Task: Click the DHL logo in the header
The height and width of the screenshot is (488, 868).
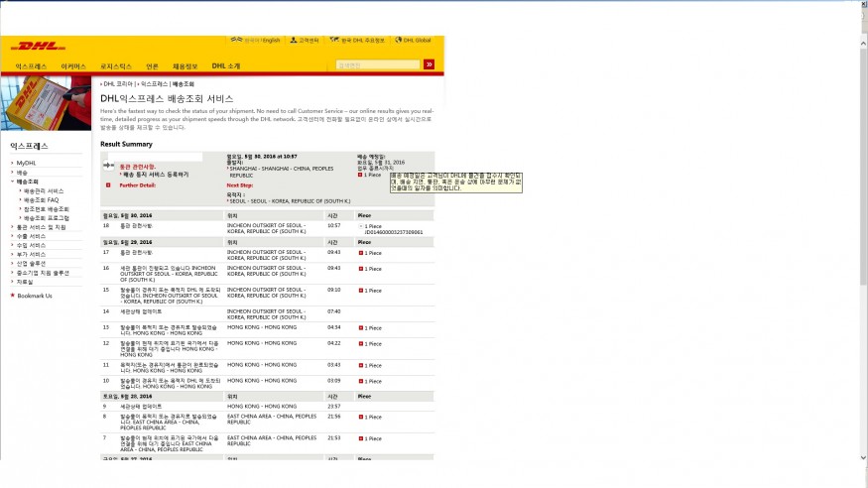Action: [x=39, y=46]
